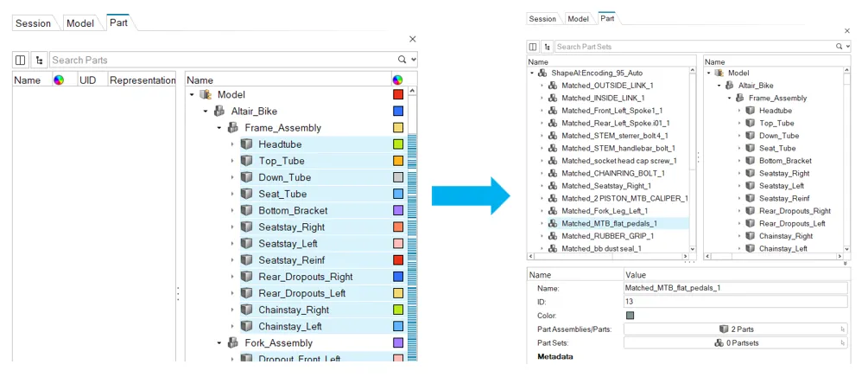
Task: Switch to Model tab above Search Parts
Action: [x=80, y=23]
